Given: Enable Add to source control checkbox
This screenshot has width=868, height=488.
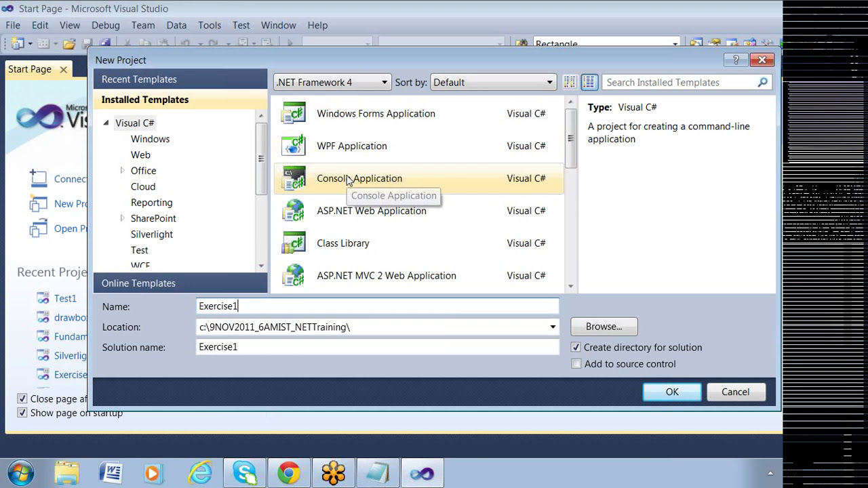Looking at the screenshot, I should point(576,364).
